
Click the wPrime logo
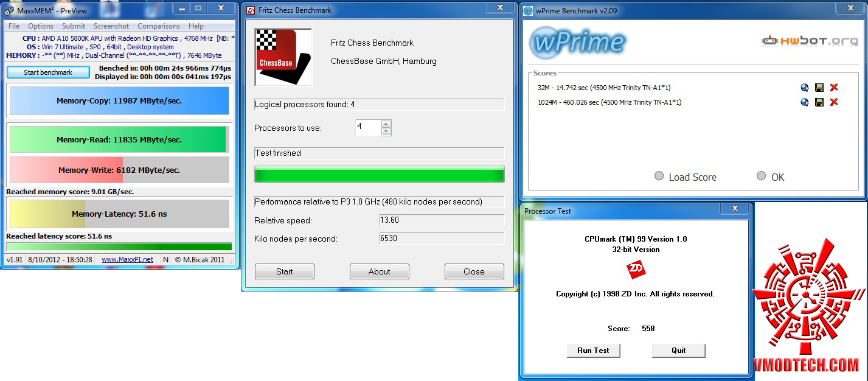tap(577, 42)
